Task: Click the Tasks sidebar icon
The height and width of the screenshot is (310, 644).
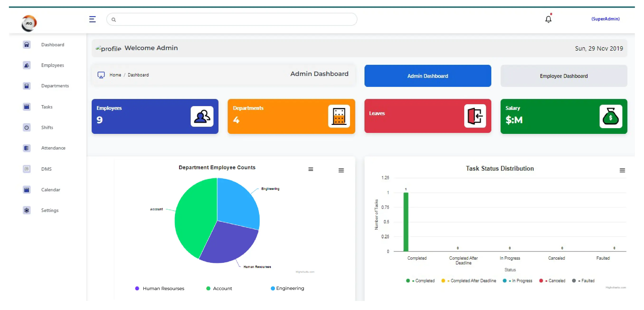Action: (27, 106)
